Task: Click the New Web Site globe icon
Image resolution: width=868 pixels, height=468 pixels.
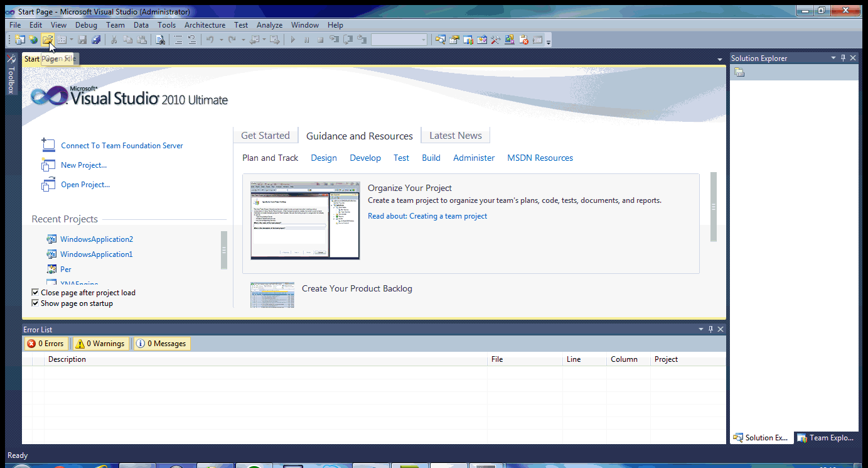Action: [x=33, y=40]
